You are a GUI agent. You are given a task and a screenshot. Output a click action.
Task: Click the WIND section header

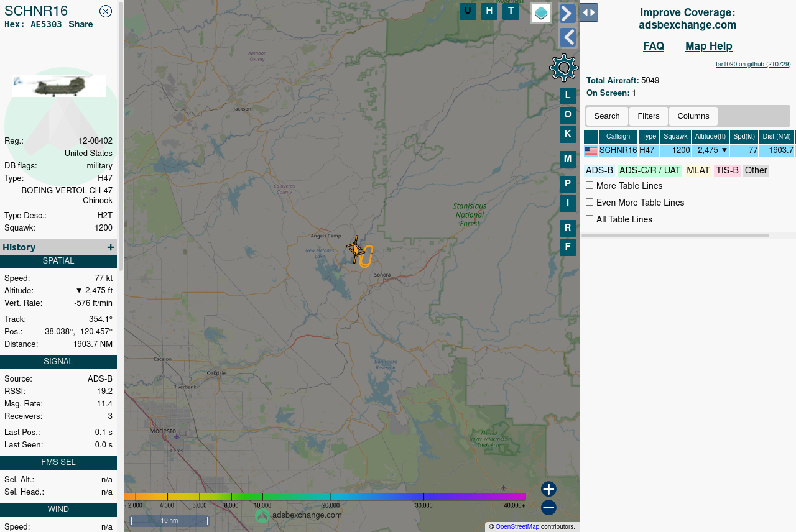pos(58,510)
